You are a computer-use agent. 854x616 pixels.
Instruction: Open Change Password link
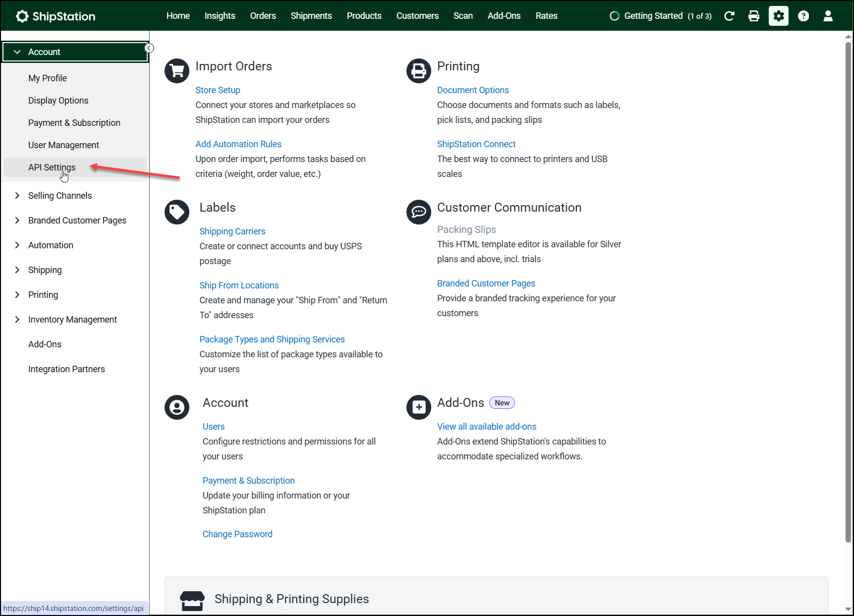[237, 534]
